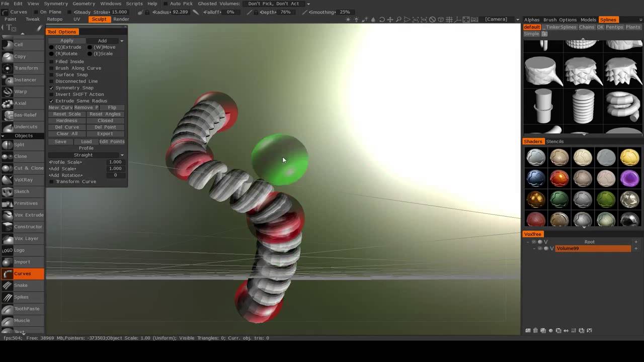This screenshot has height=362, width=644.
Task: Open the Scripts menu
Action: 134,4
